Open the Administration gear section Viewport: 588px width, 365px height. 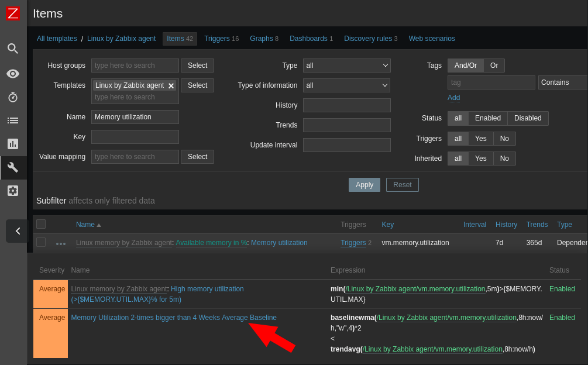12,191
